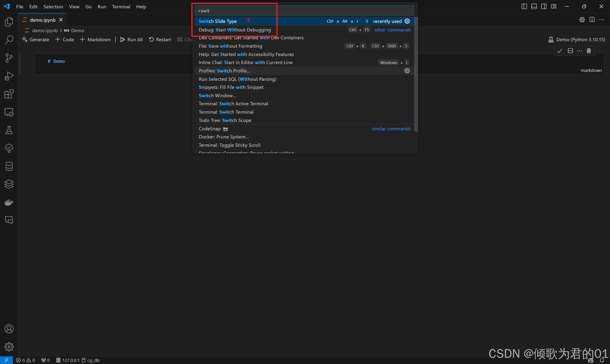Open the Source Control view

tap(9, 58)
